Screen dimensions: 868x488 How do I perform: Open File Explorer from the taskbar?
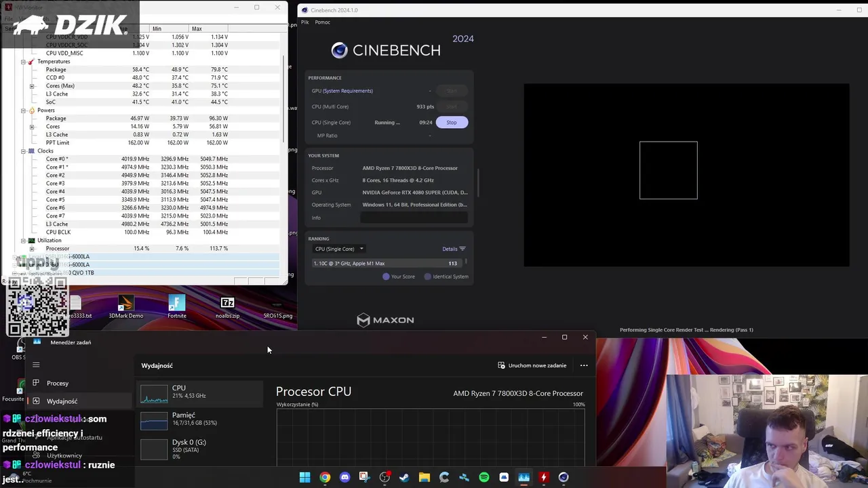[424, 477]
